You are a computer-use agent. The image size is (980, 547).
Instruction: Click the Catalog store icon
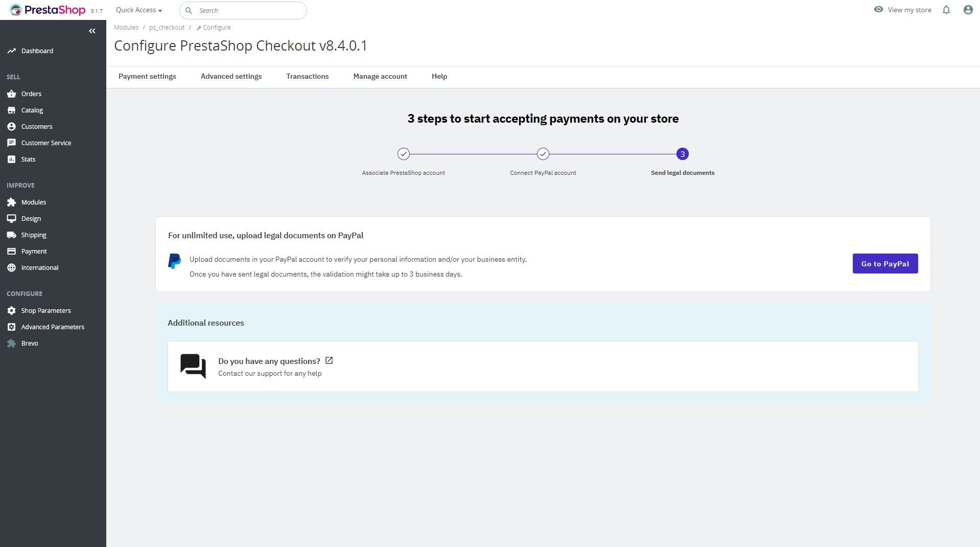point(11,110)
